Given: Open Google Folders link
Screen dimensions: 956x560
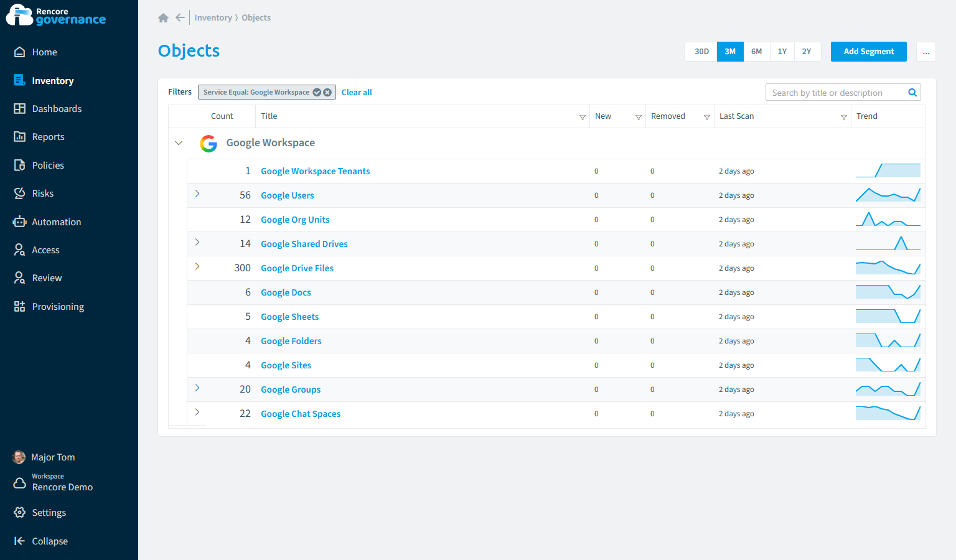Looking at the screenshot, I should pos(291,341).
